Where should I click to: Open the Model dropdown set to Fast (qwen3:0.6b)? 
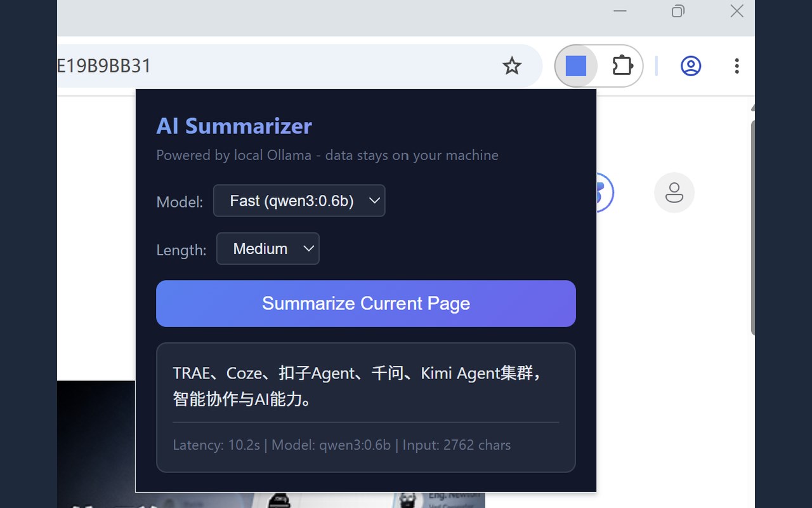coord(299,201)
